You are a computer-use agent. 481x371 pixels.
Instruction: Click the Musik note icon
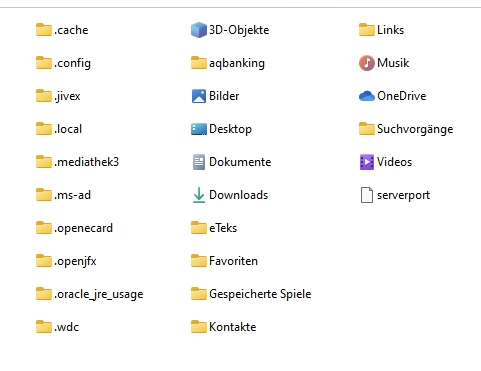click(x=367, y=63)
